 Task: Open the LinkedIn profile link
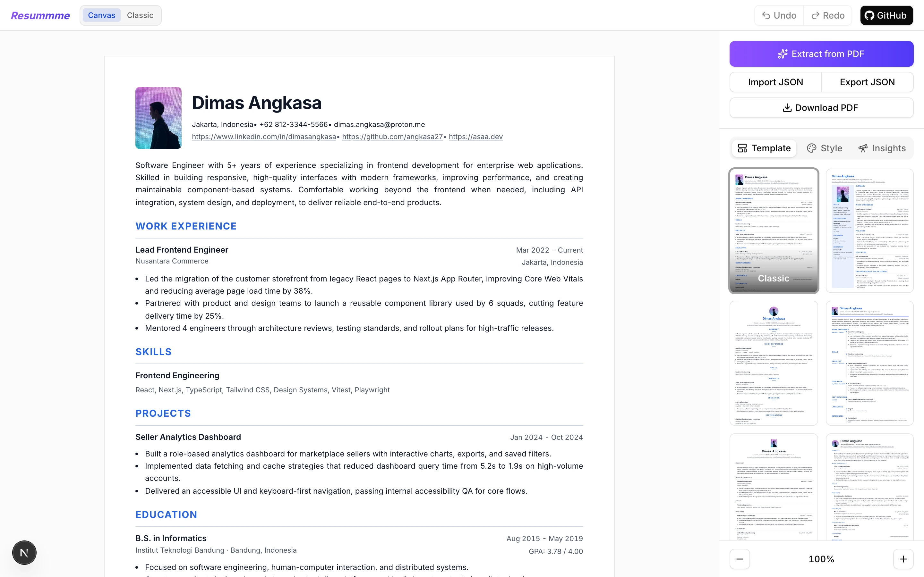click(264, 137)
